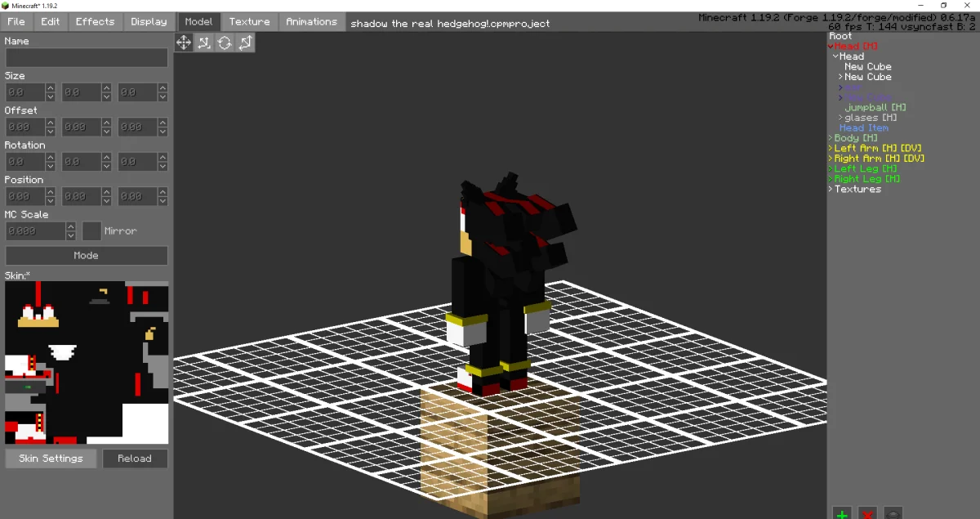Click the Minecraft window icon in title bar
The image size is (980, 519).
[x=6, y=6]
